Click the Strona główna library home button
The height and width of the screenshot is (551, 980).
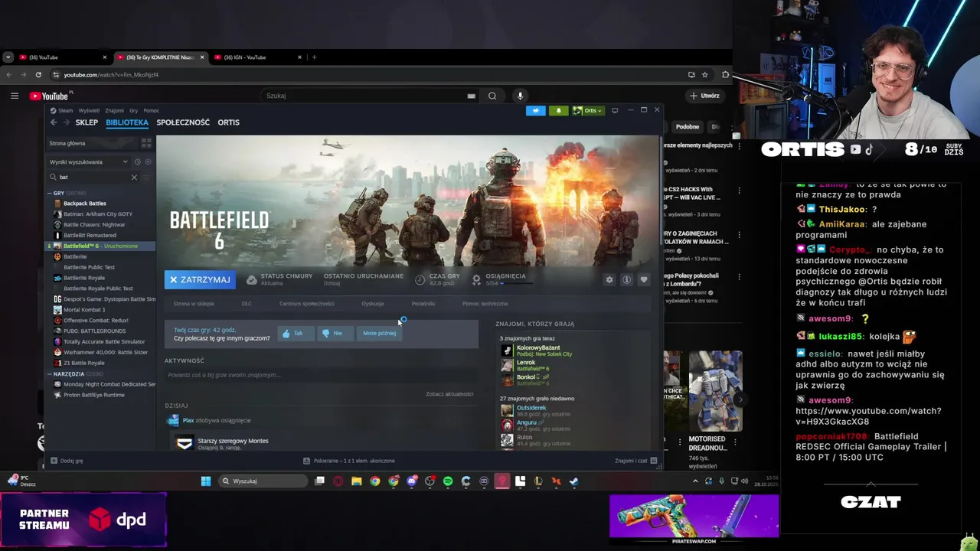tap(92, 143)
